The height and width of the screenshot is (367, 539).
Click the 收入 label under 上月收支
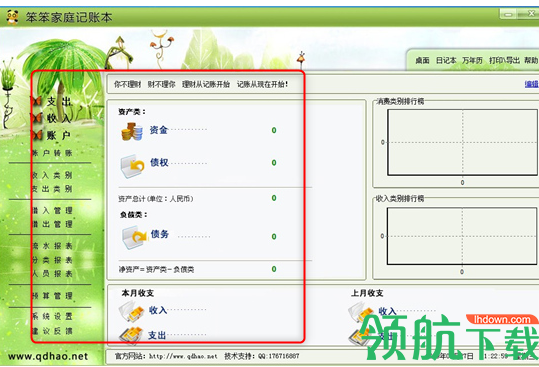[388, 311]
